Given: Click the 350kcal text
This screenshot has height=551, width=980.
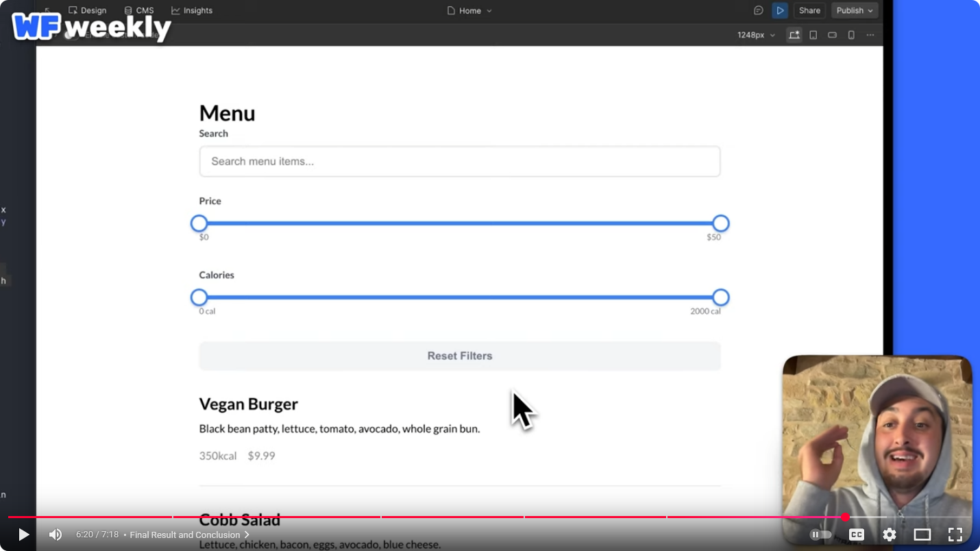Looking at the screenshot, I should click(x=218, y=456).
